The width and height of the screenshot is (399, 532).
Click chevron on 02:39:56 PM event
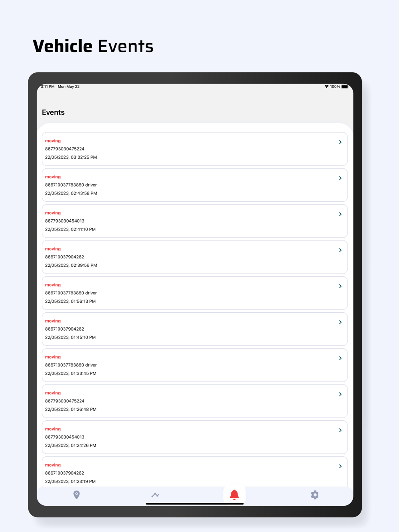pyautogui.click(x=340, y=250)
